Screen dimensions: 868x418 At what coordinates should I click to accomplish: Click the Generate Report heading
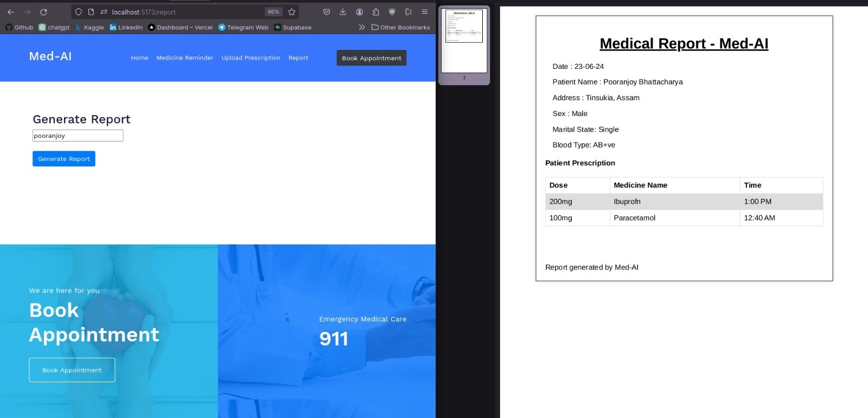(x=81, y=119)
